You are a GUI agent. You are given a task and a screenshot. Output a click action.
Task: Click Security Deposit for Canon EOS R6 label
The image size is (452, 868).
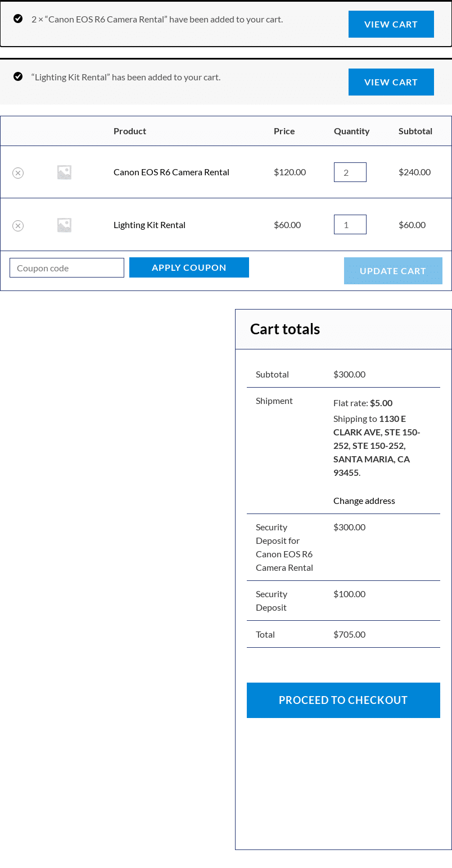pyautogui.click(x=284, y=547)
